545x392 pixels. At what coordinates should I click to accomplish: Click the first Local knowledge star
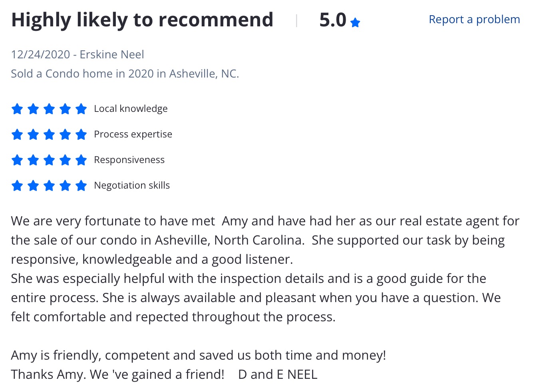point(17,109)
